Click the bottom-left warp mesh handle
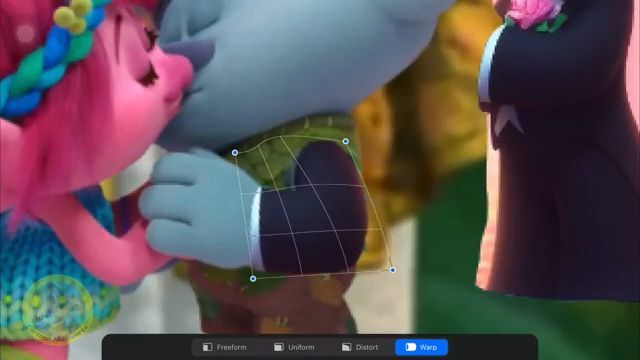Viewport: 640px width, 360px height. click(x=253, y=279)
